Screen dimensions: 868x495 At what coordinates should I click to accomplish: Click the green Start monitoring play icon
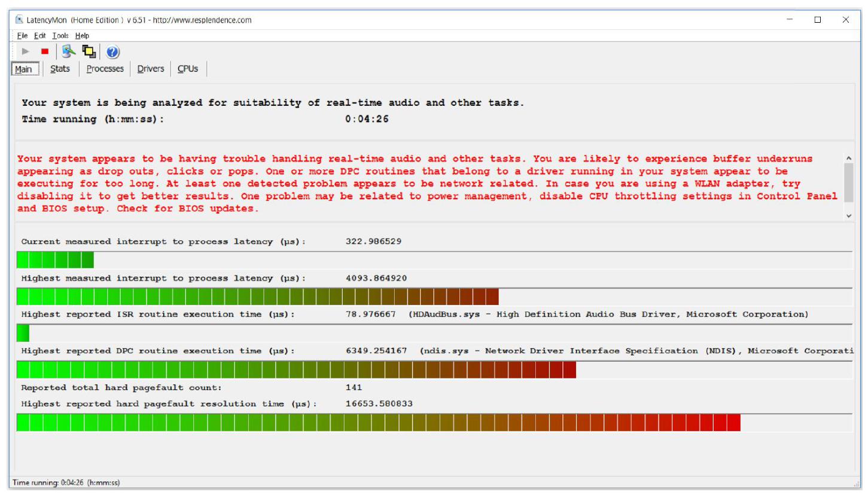coord(25,52)
